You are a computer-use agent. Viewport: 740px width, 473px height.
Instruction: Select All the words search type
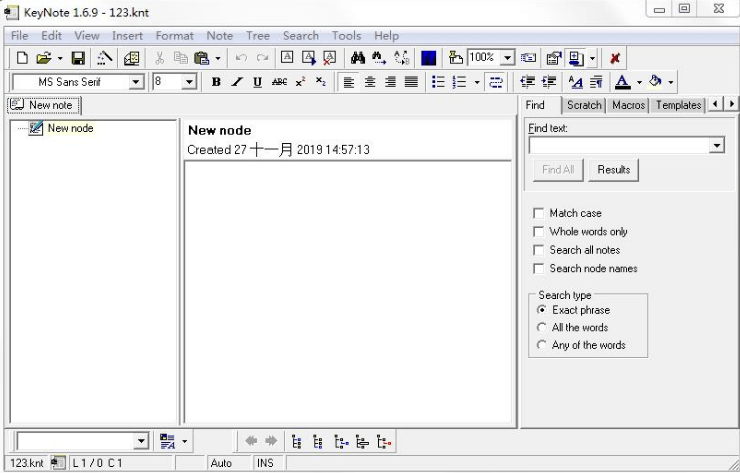point(542,328)
